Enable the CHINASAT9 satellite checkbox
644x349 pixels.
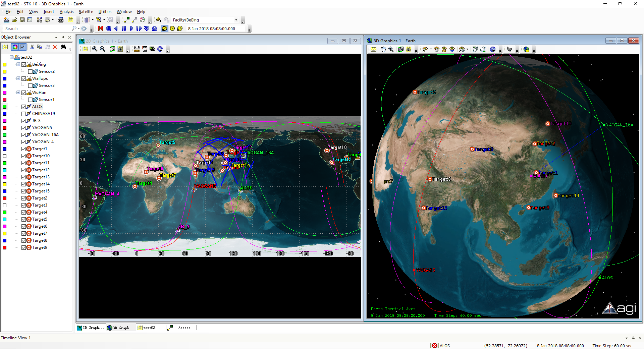24,114
